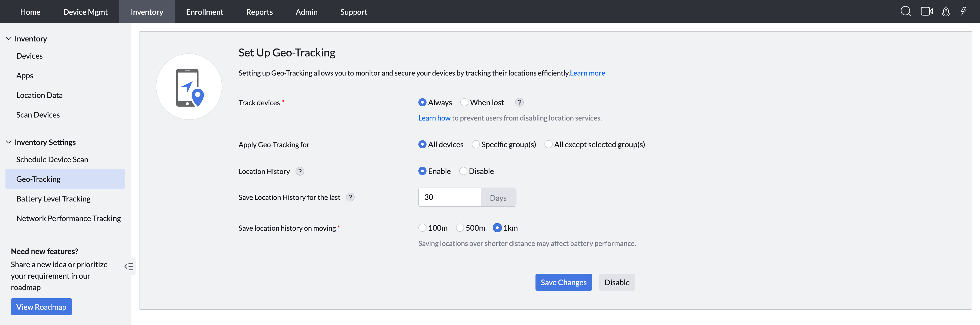
Task: Click the rocket icon in top bar
Action: coord(946,11)
